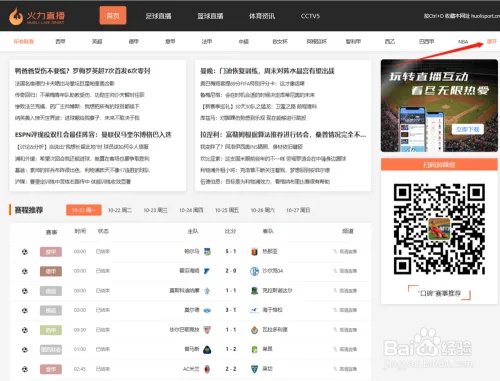Click the away team crest in 2-2 match
500x381 pixels.
click(254, 369)
